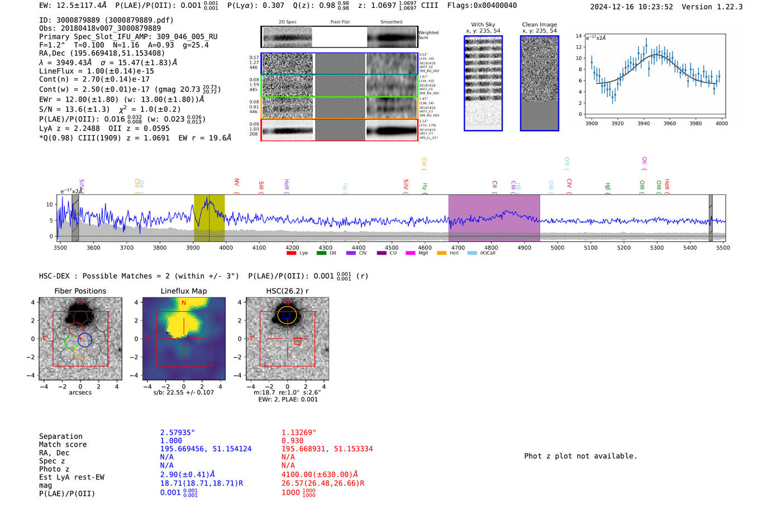Click 'Phot z plot not available.' text
Image resolution: width=782 pixels, height=532 pixels.
point(580,456)
